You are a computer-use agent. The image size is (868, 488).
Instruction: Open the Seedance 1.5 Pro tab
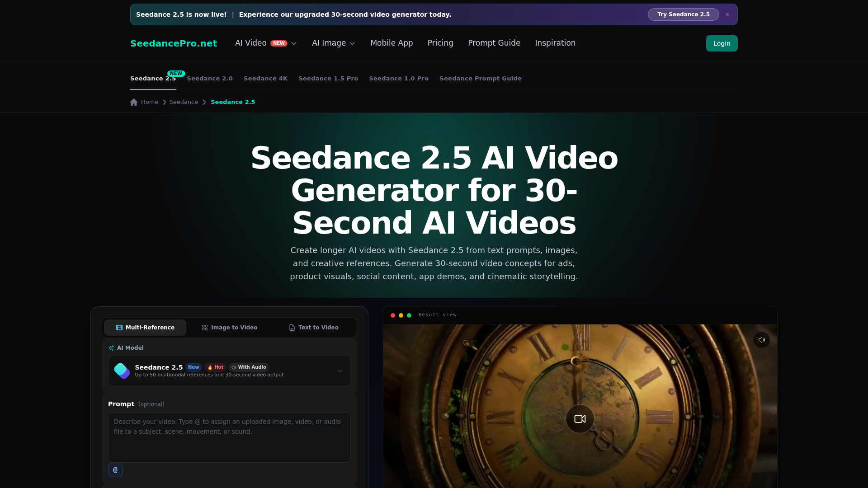click(328, 79)
